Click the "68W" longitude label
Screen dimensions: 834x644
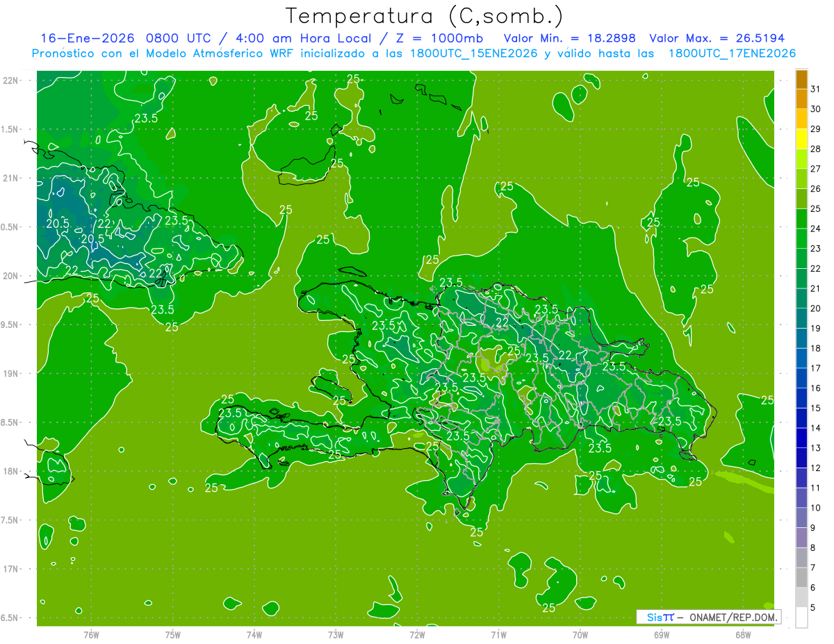pos(742,635)
